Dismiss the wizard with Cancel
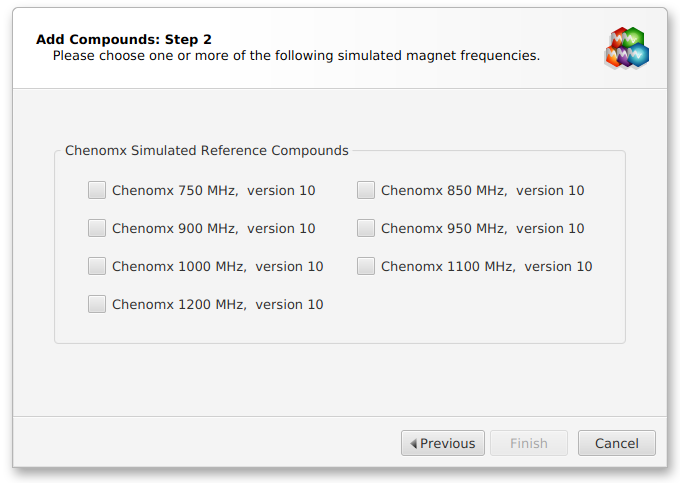 click(x=616, y=443)
